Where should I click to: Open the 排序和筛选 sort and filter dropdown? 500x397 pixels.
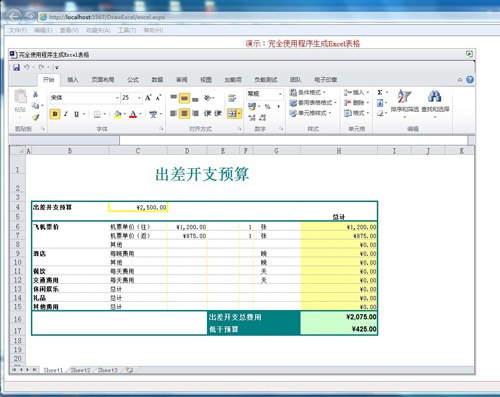click(x=405, y=103)
